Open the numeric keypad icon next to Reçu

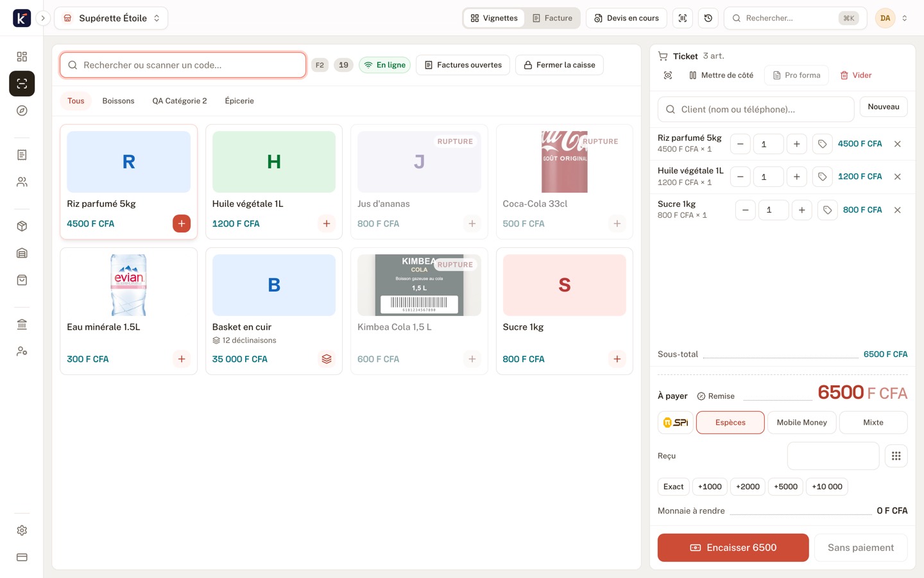point(896,456)
